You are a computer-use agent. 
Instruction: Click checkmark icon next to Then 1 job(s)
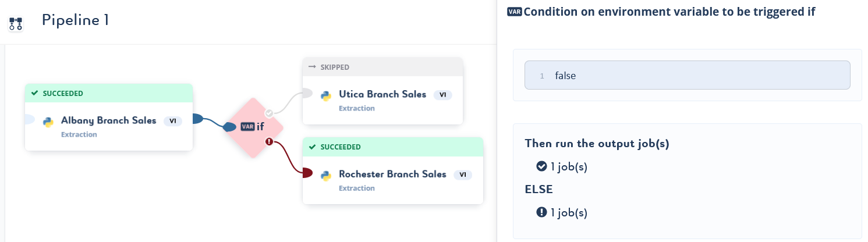tap(541, 166)
